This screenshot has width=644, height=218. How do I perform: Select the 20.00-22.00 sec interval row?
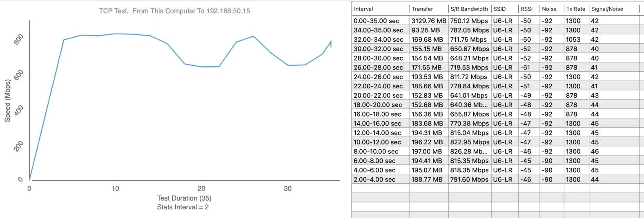pyautogui.click(x=378, y=96)
